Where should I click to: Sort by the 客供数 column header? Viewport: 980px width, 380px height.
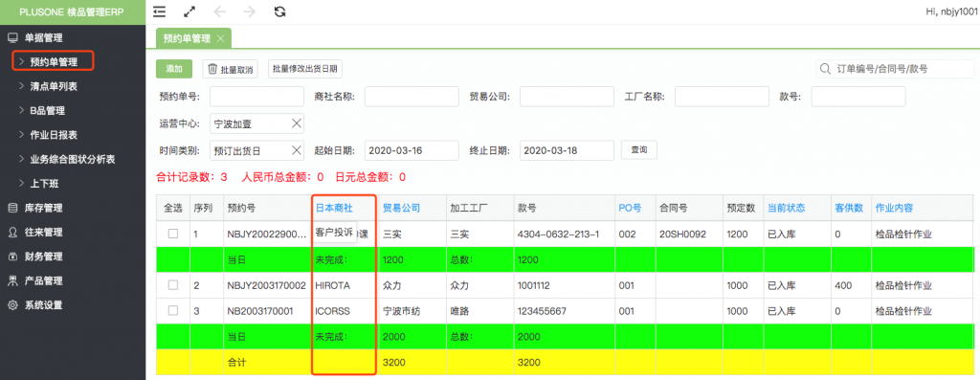[x=849, y=208]
